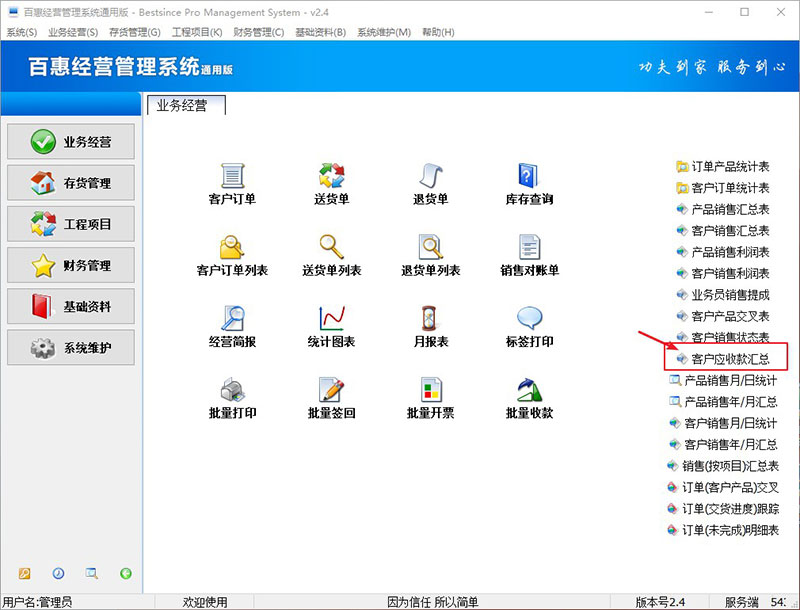This screenshot has width=800, height=610.
Task: Open the 财务管理(C) menu
Action: coord(259,32)
